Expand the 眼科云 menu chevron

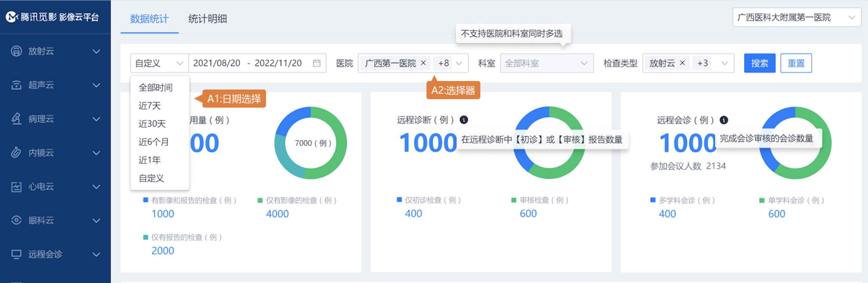tap(96, 221)
